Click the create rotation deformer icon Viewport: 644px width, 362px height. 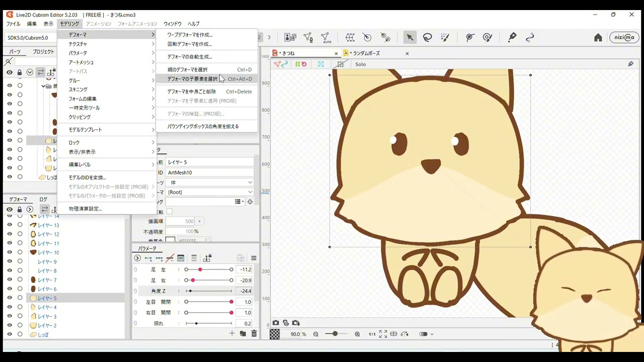coord(367,37)
